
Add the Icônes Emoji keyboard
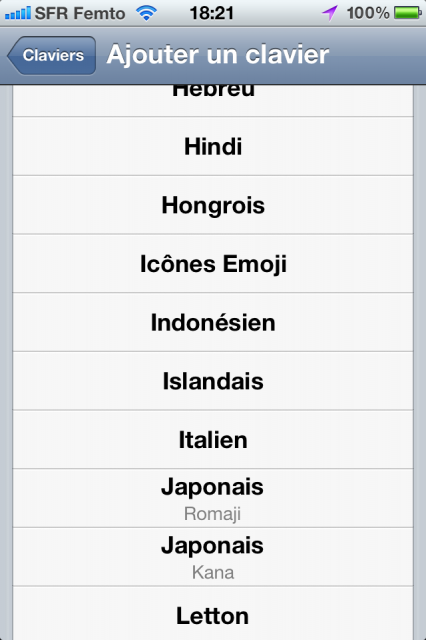[x=213, y=264]
